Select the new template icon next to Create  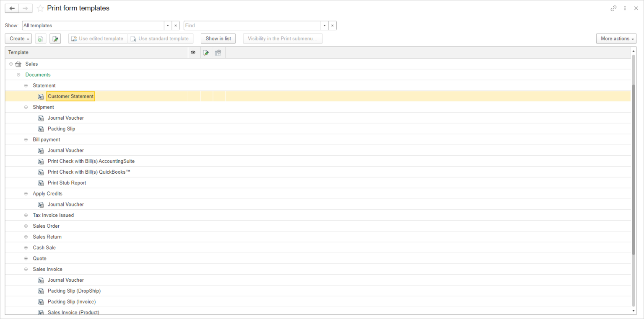[x=40, y=38]
